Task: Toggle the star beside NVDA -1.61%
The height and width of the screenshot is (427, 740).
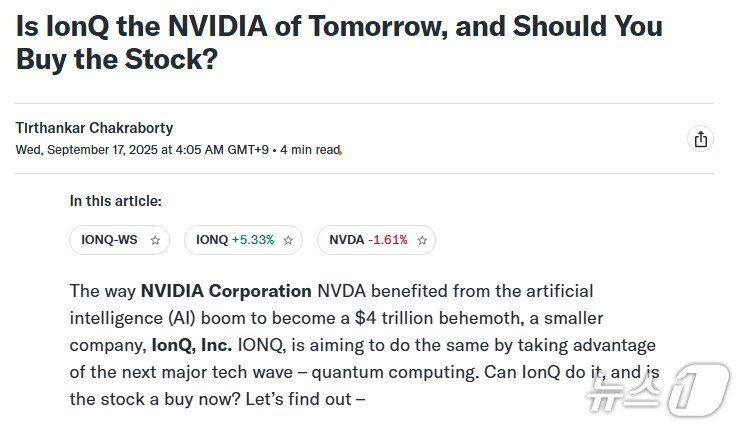Action: tap(422, 240)
